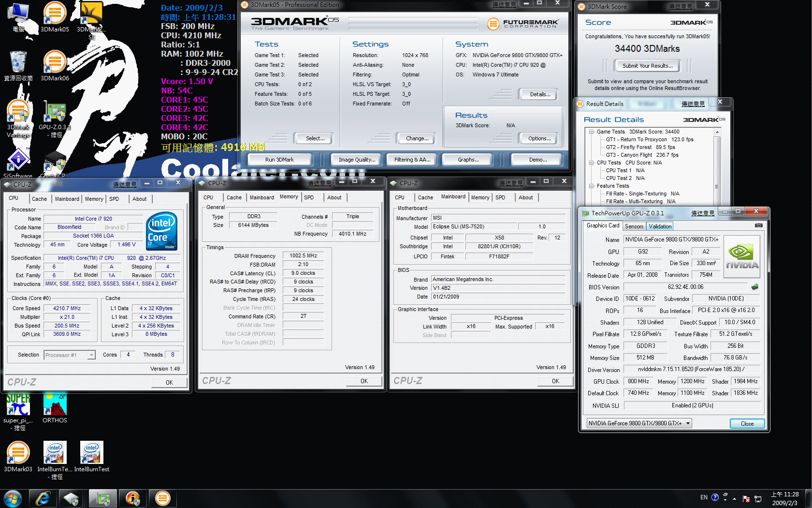Switch to the Validation tab in GPU-Z
Viewport: 812px width, 508px height.
[660, 226]
